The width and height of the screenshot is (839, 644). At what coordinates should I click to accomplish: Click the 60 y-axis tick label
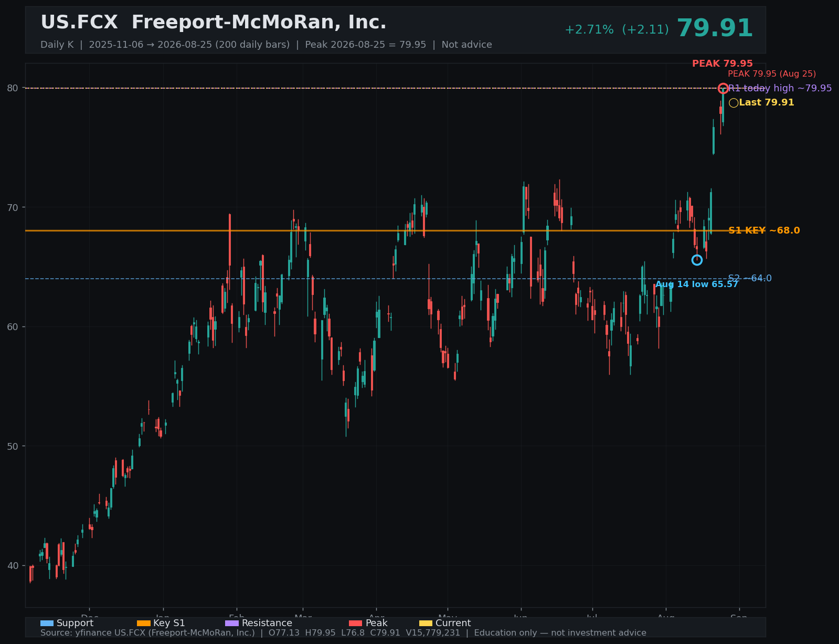pyautogui.click(x=13, y=327)
